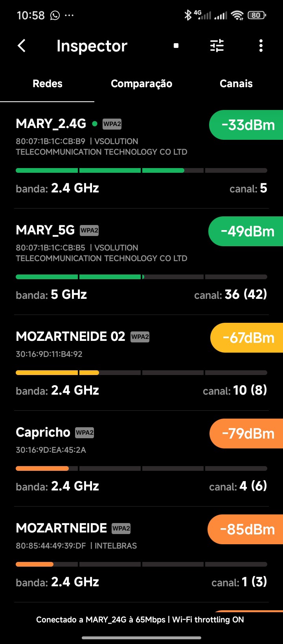
Task: Tap the back arrow icon
Action: click(x=22, y=46)
